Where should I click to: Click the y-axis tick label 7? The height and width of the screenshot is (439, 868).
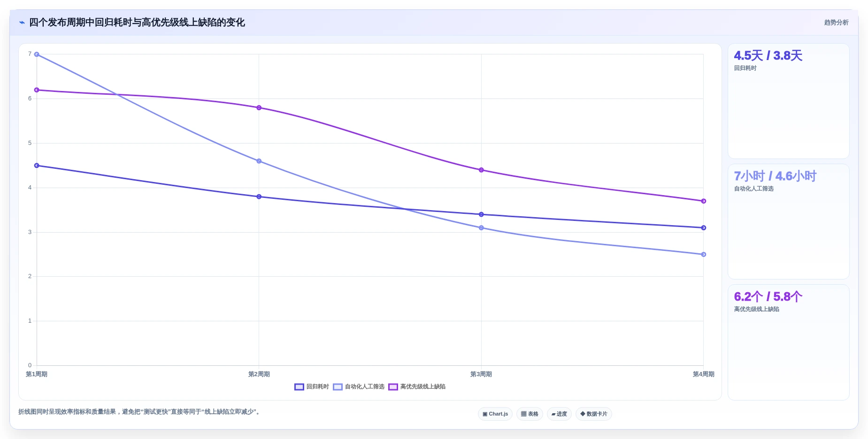[30, 54]
